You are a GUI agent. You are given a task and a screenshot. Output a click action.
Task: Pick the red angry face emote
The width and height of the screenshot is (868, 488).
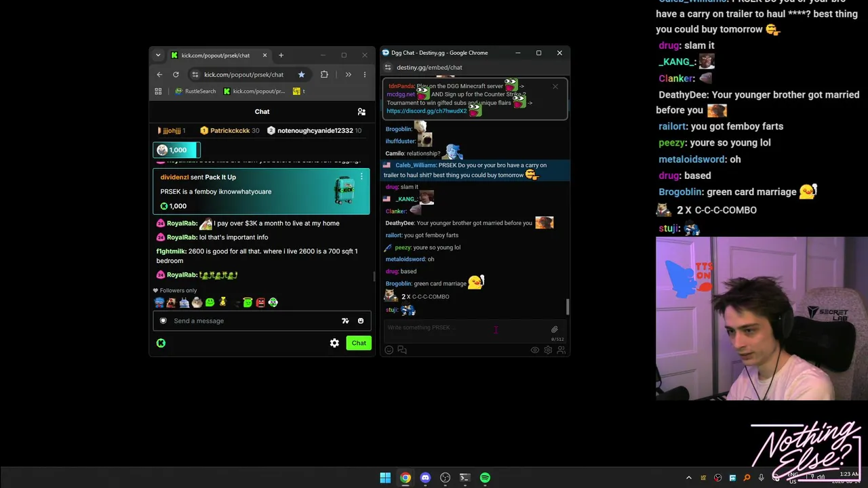[260, 302]
